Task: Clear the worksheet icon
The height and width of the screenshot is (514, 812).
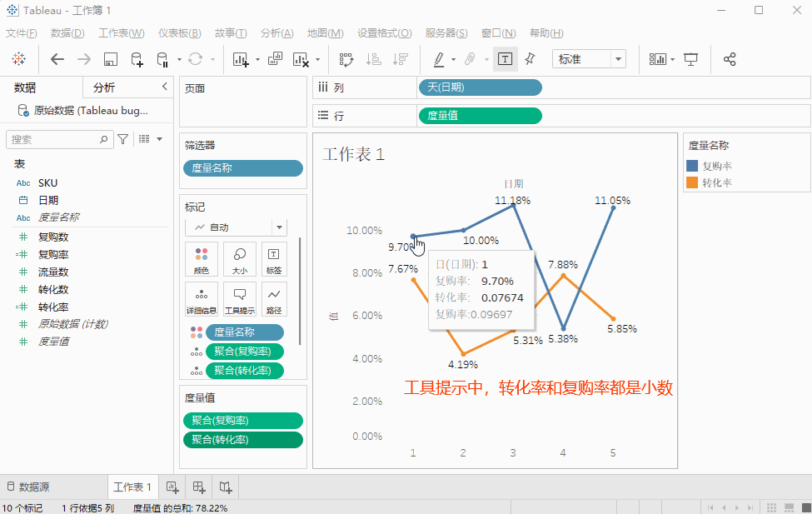Action: (x=301, y=59)
